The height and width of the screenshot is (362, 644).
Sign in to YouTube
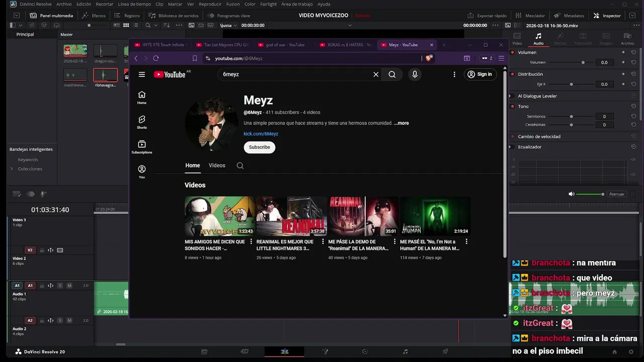[x=480, y=74]
